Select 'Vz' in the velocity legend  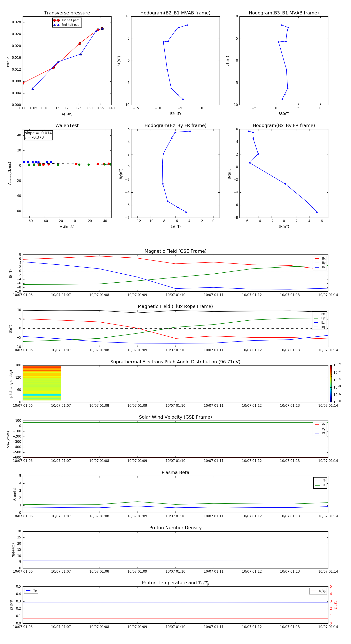(320, 433)
